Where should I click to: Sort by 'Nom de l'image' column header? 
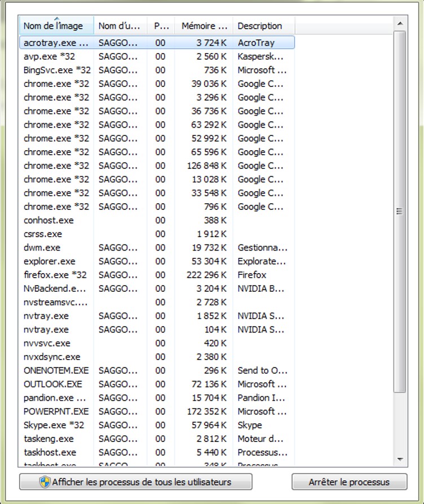click(x=56, y=26)
